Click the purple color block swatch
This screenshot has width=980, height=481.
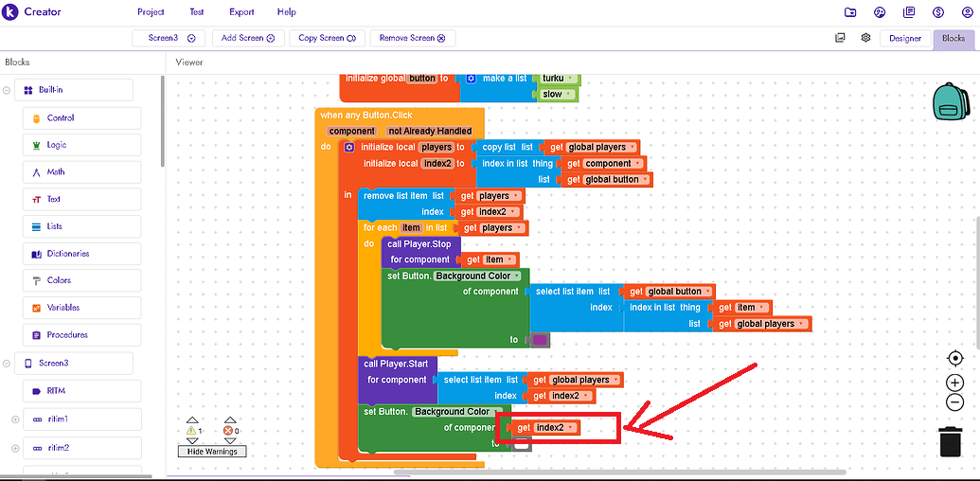click(540, 339)
